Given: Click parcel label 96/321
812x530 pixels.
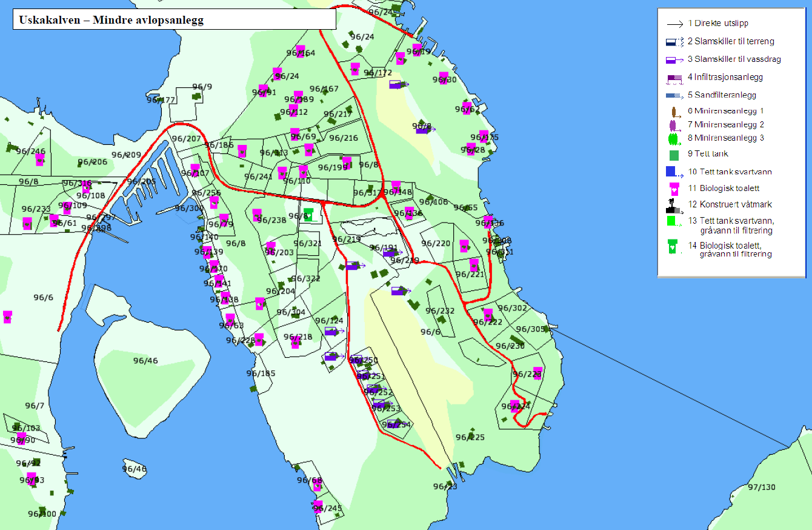Looking at the screenshot, I should click(x=307, y=244).
